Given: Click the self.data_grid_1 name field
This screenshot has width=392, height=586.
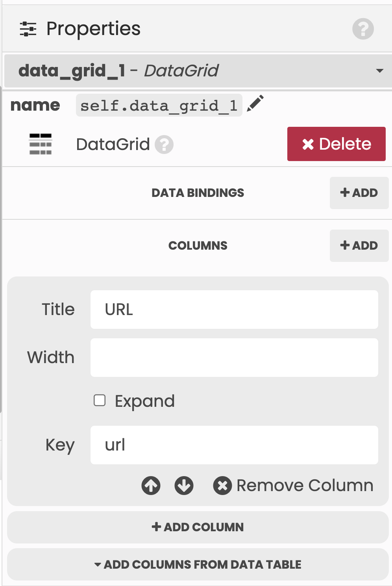Looking at the screenshot, I should pos(159,105).
